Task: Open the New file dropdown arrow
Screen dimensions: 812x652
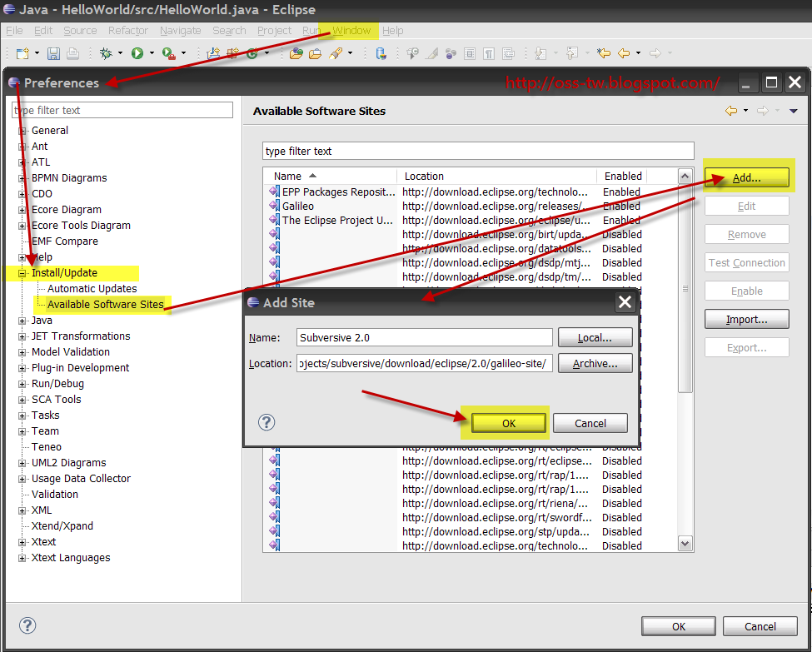Action: pos(37,52)
